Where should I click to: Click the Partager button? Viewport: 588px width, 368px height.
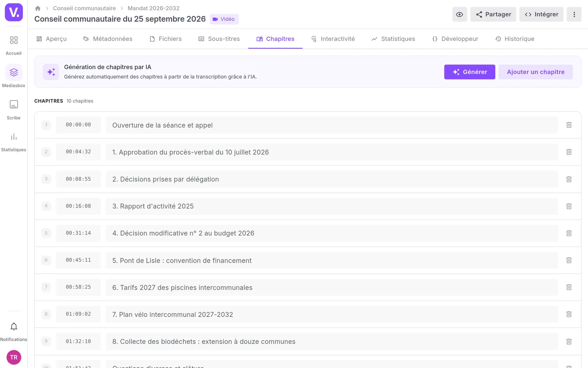[493, 14]
